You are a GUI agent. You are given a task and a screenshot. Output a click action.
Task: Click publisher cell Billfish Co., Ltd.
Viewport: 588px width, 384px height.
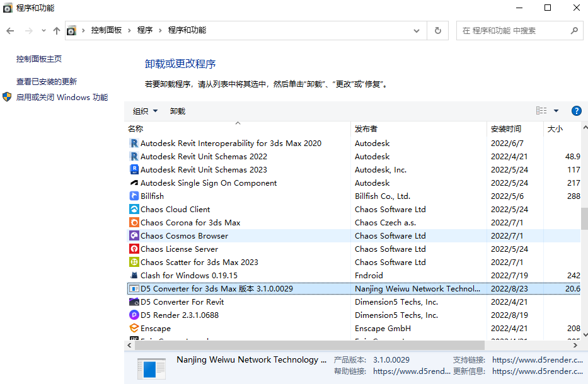[383, 196]
